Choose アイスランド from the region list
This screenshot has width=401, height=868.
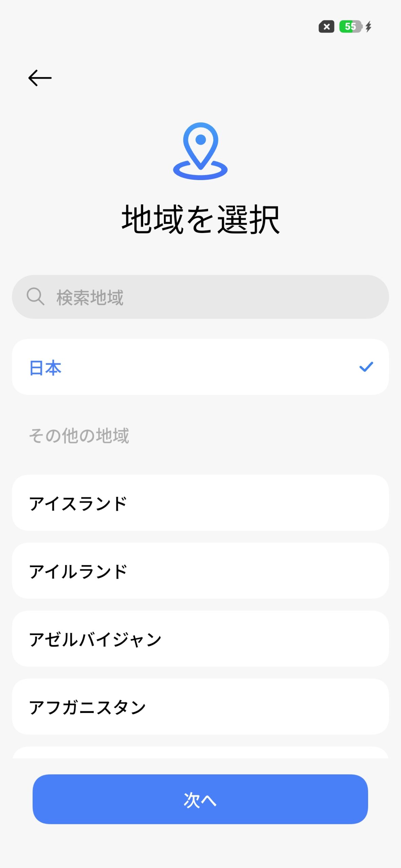click(200, 503)
